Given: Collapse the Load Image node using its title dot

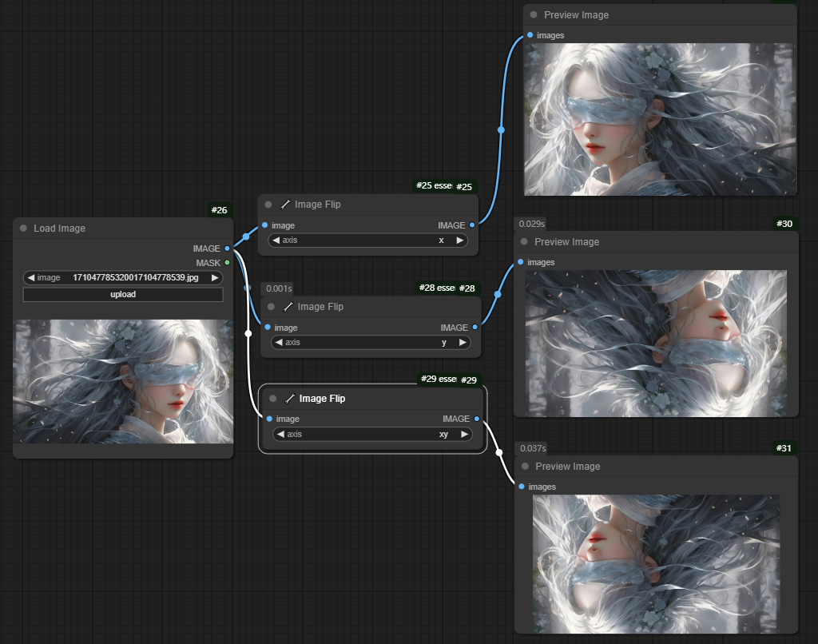Looking at the screenshot, I should tap(23, 229).
